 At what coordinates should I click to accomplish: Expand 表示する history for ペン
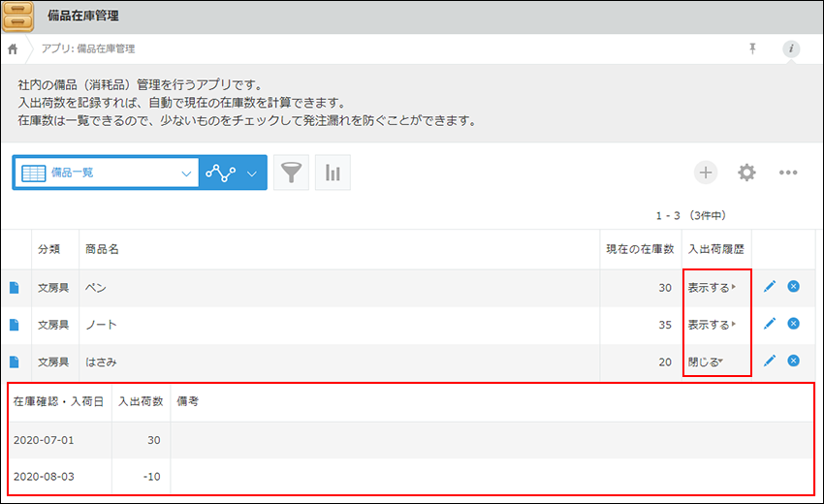pyautogui.click(x=713, y=288)
